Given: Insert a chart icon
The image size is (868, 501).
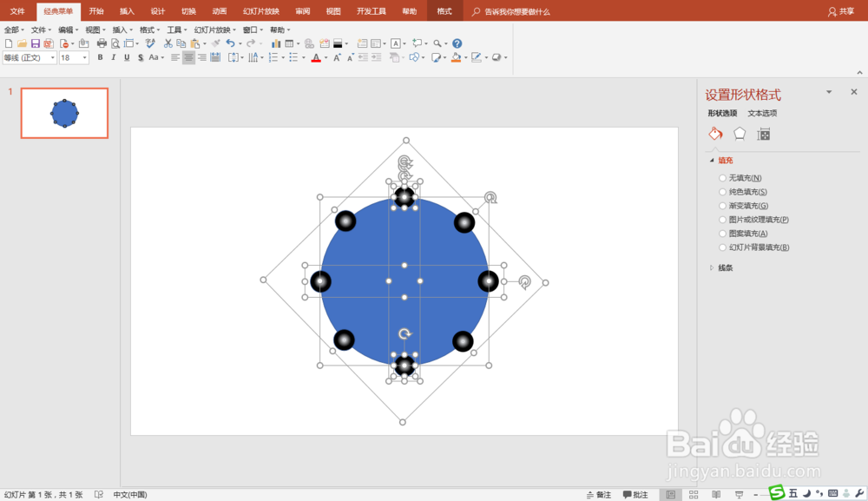Looking at the screenshot, I should (x=276, y=43).
